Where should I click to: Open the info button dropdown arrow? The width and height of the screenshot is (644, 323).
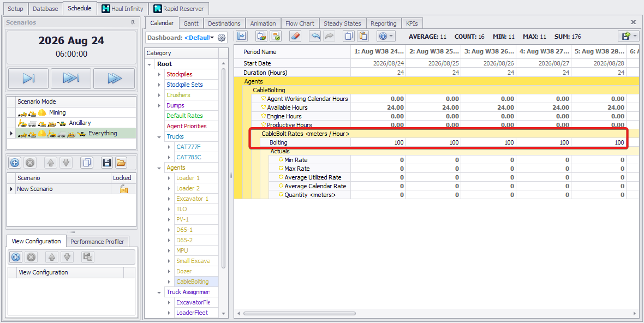click(x=392, y=37)
